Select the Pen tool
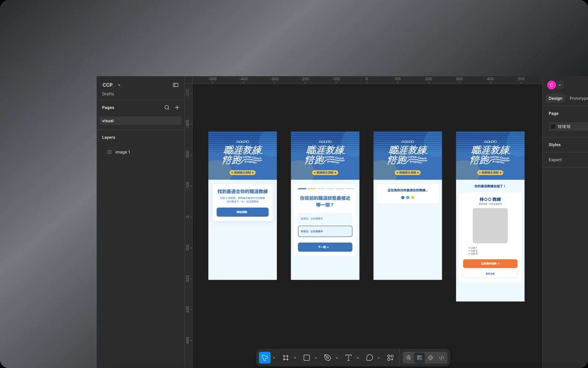The width and height of the screenshot is (588, 368). 327,358
